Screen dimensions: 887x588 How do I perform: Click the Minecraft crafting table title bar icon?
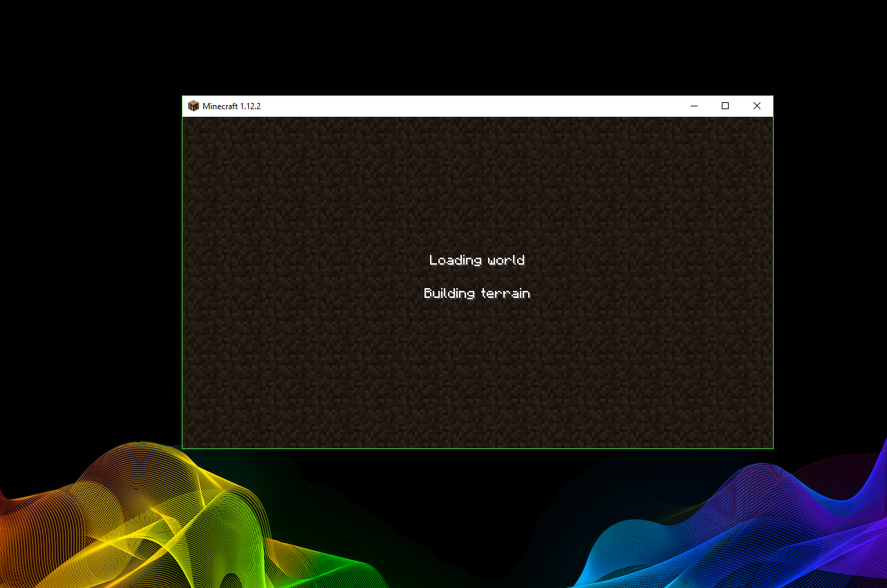194,106
